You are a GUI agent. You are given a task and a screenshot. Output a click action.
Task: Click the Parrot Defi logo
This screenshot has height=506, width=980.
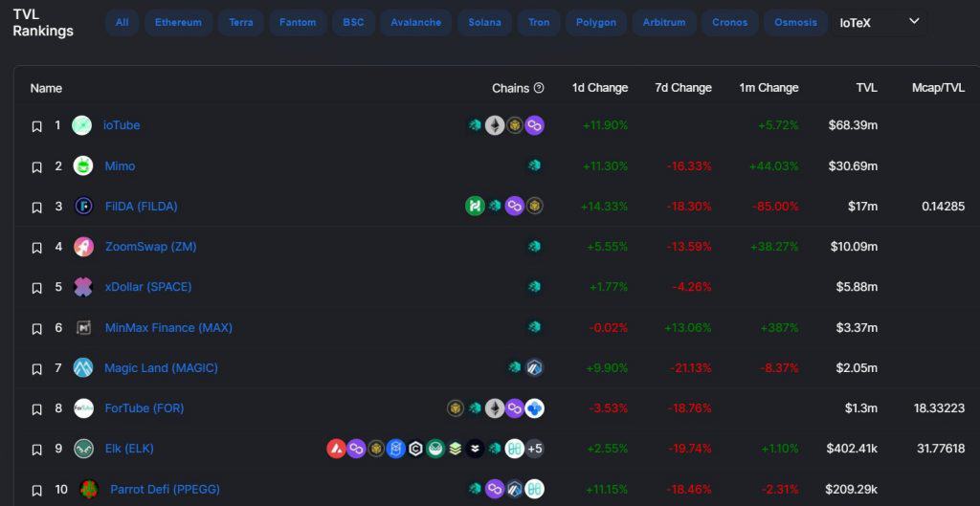89,489
